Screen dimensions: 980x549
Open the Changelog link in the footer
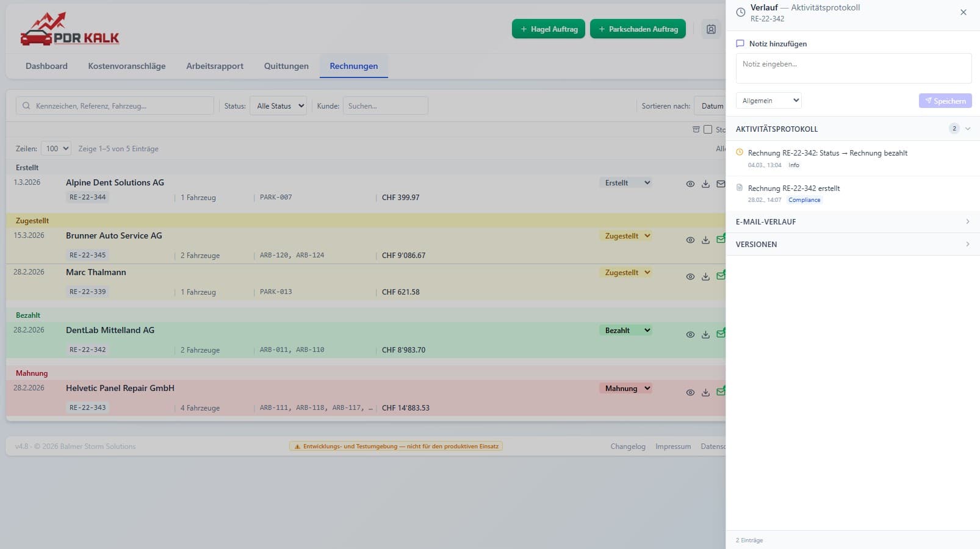627,447
